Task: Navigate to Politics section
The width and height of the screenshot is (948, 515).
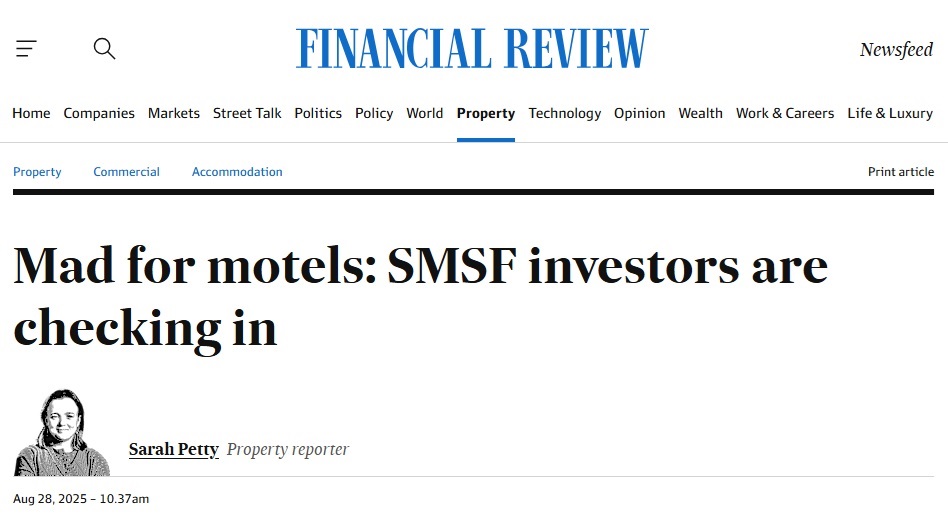Action: point(318,113)
